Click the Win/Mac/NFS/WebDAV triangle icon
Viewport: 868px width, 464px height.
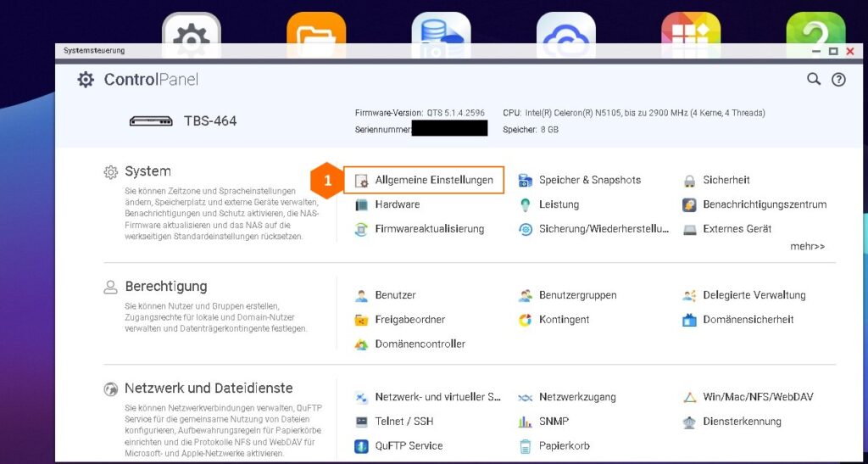[689, 398]
